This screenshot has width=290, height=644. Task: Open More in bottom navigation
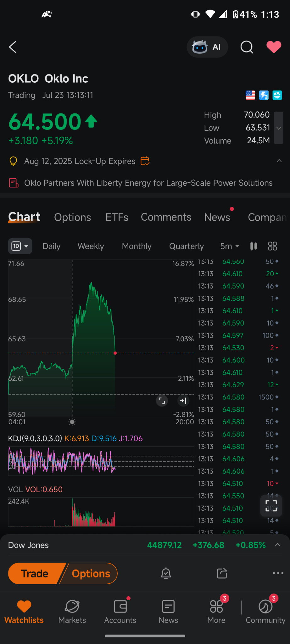tap(216, 612)
